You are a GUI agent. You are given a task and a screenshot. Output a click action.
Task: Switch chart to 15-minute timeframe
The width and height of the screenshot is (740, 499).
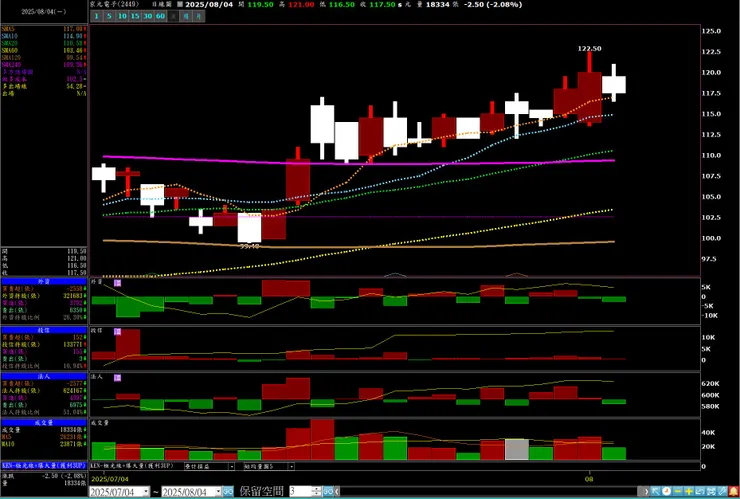pos(135,16)
